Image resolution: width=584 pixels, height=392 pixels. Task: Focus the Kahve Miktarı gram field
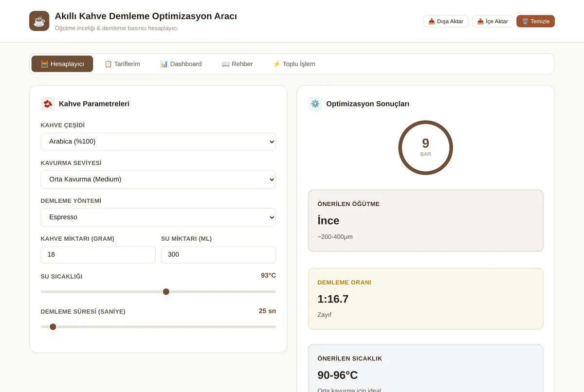pos(98,254)
